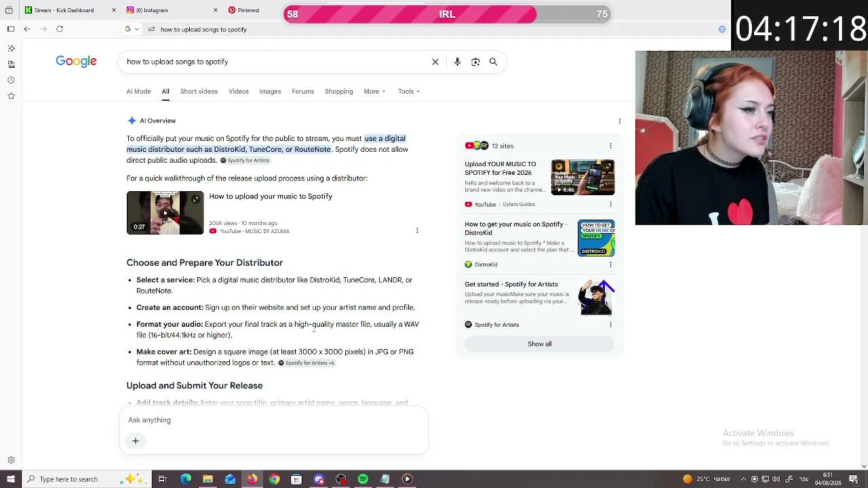Open Task View on the taskbar

point(163,479)
